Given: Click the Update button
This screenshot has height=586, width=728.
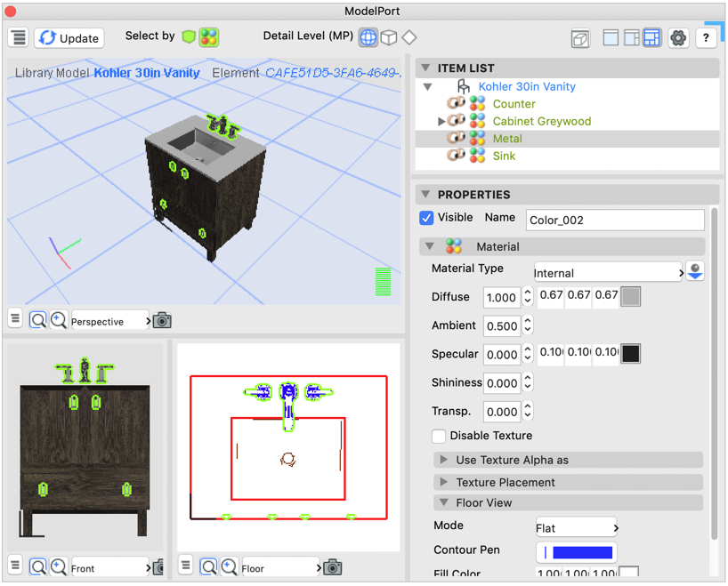Looking at the screenshot, I should 69,38.
